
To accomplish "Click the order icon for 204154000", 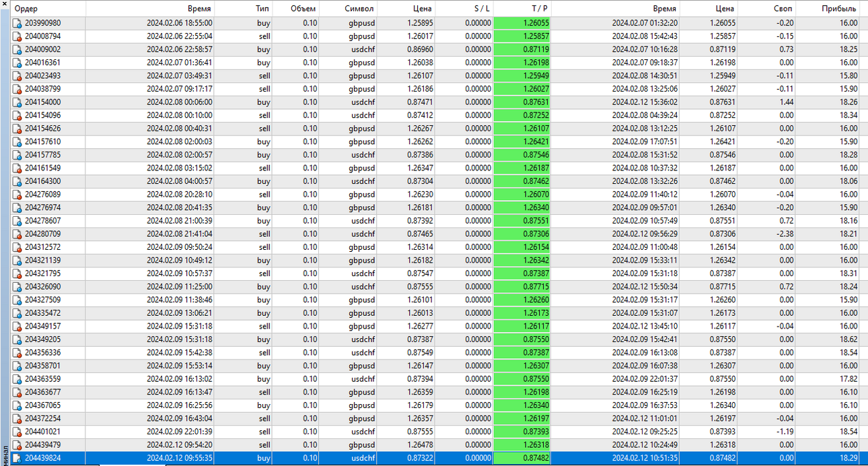I will click(x=17, y=102).
